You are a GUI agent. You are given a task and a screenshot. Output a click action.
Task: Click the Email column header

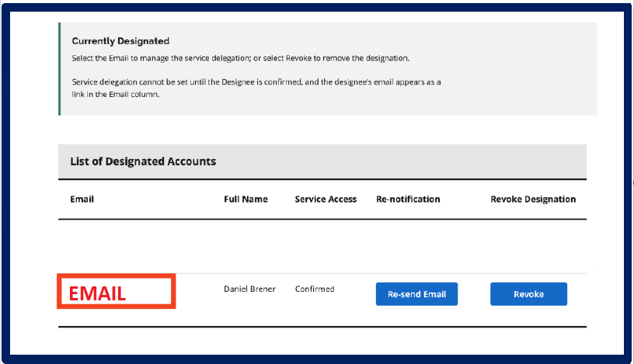point(82,199)
